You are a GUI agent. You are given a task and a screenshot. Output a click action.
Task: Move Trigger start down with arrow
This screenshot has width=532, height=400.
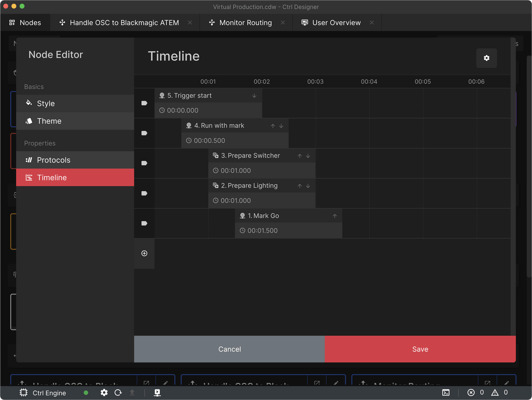click(x=254, y=96)
